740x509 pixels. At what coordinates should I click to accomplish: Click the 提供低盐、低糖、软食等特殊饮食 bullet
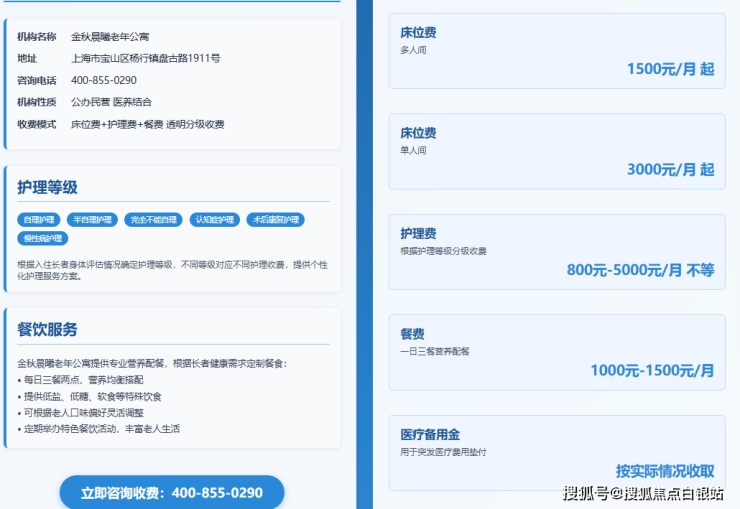[90, 396]
